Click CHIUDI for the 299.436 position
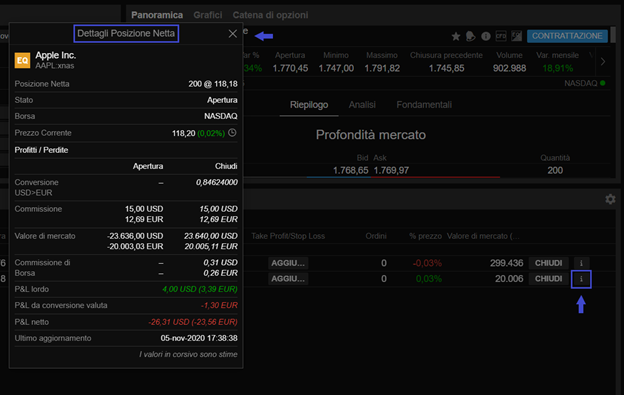The height and width of the screenshot is (395, 624). [548, 263]
